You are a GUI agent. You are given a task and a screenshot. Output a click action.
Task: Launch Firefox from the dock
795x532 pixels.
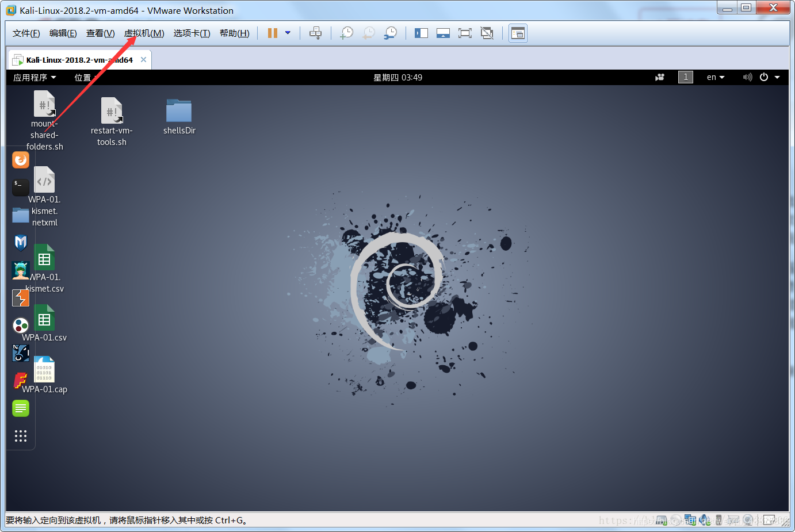[21, 159]
